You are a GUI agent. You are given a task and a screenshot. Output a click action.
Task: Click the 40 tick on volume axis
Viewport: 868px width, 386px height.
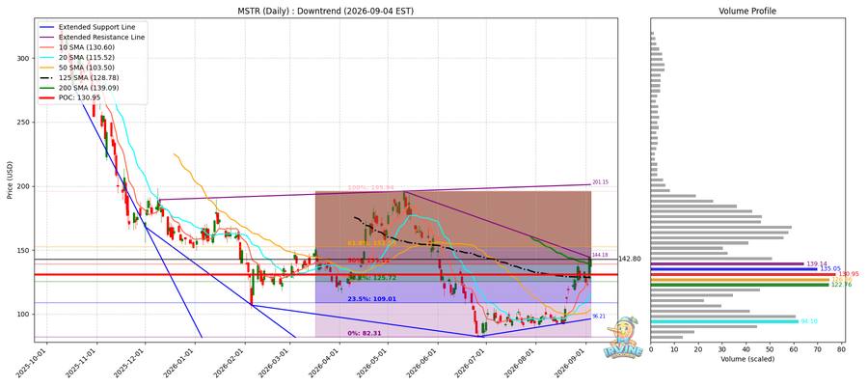click(746, 349)
